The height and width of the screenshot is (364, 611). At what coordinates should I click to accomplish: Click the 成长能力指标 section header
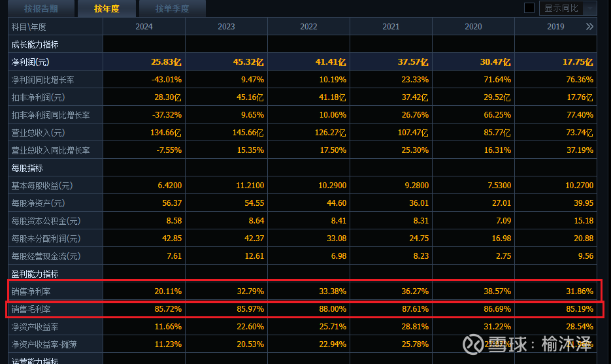coord(35,44)
